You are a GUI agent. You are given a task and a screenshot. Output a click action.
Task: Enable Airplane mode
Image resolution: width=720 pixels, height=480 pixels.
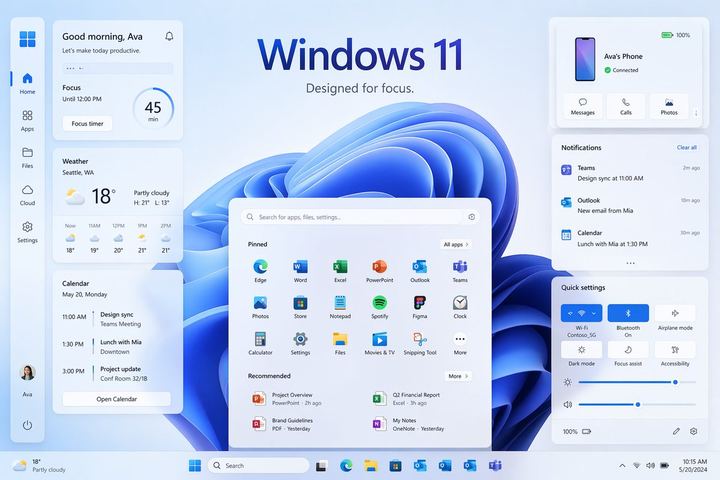675,313
